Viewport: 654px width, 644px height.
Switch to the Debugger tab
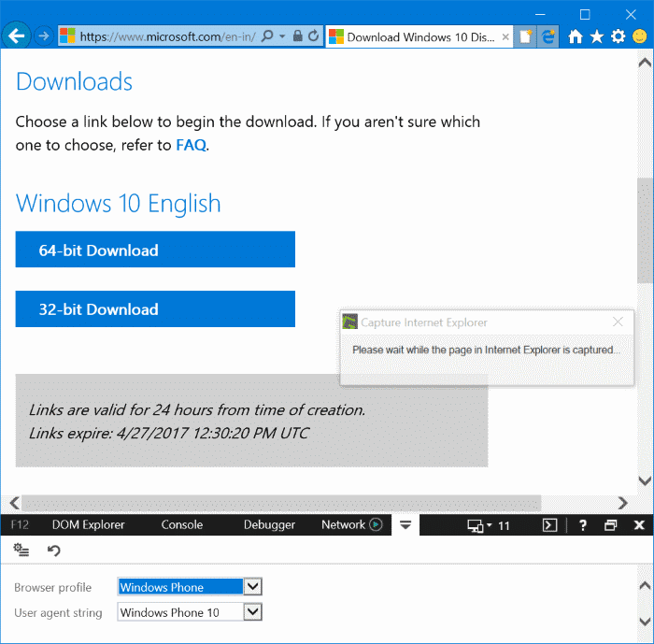[269, 525]
